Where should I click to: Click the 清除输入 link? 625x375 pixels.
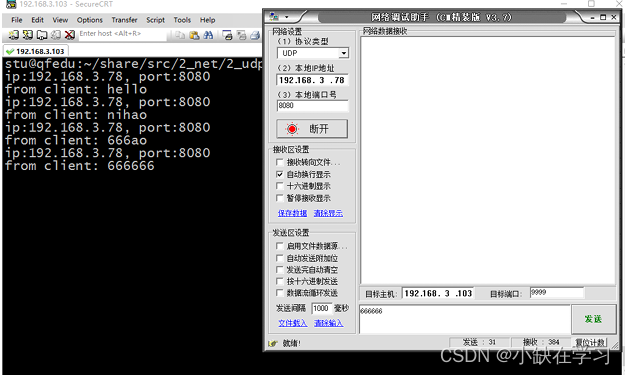tap(328, 323)
